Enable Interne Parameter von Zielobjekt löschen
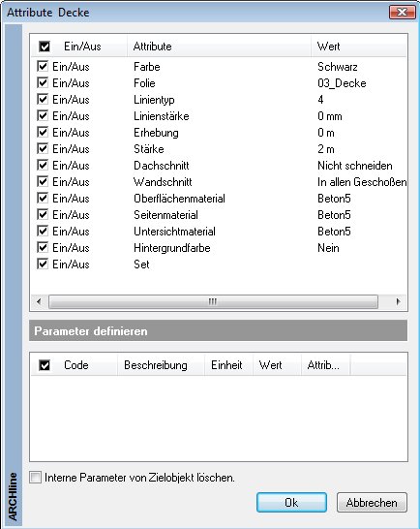This screenshot has height=529, width=420. pyautogui.click(x=36, y=478)
